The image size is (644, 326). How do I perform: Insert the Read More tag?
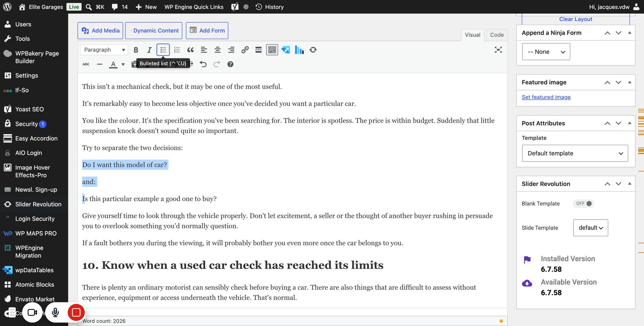pos(259,50)
